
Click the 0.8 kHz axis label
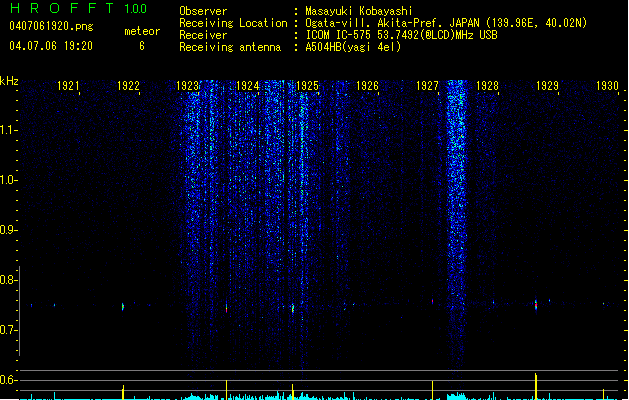coord(8,280)
